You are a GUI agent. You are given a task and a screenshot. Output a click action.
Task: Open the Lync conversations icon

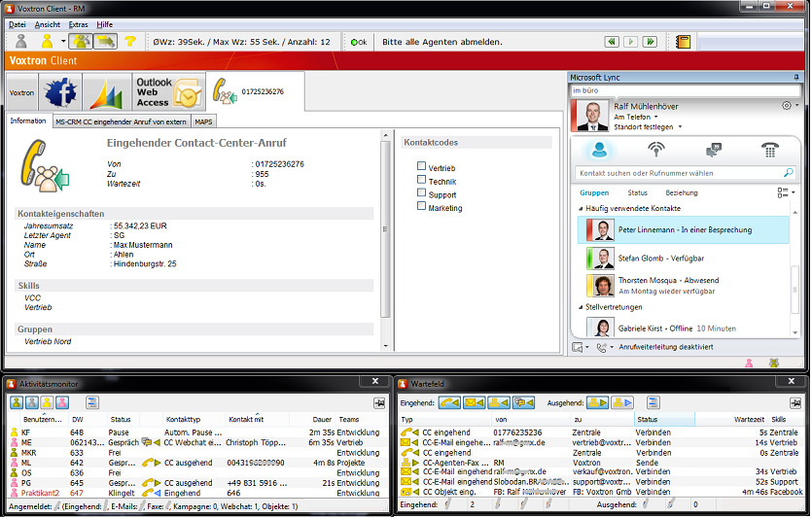coord(714,150)
